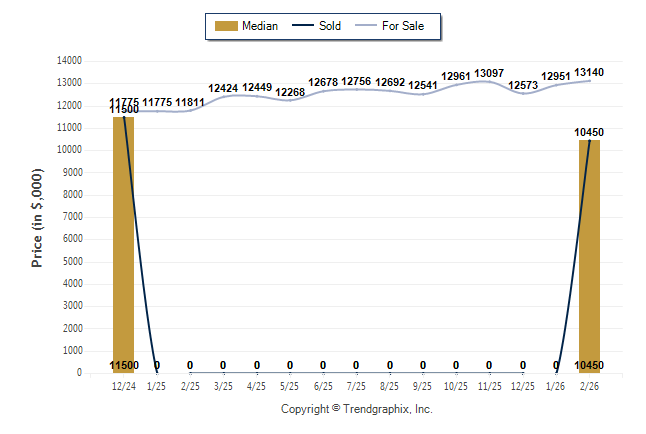Click the Price (in $,000) axis title

pos(37,216)
